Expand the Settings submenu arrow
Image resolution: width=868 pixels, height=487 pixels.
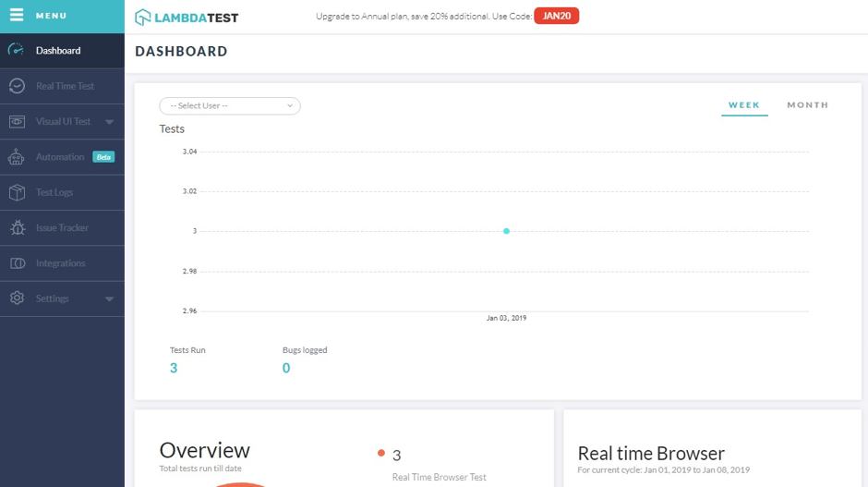coord(109,298)
